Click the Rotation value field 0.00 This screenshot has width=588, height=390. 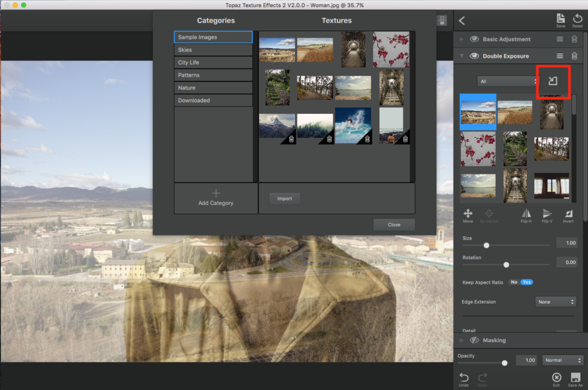click(567, 262)
